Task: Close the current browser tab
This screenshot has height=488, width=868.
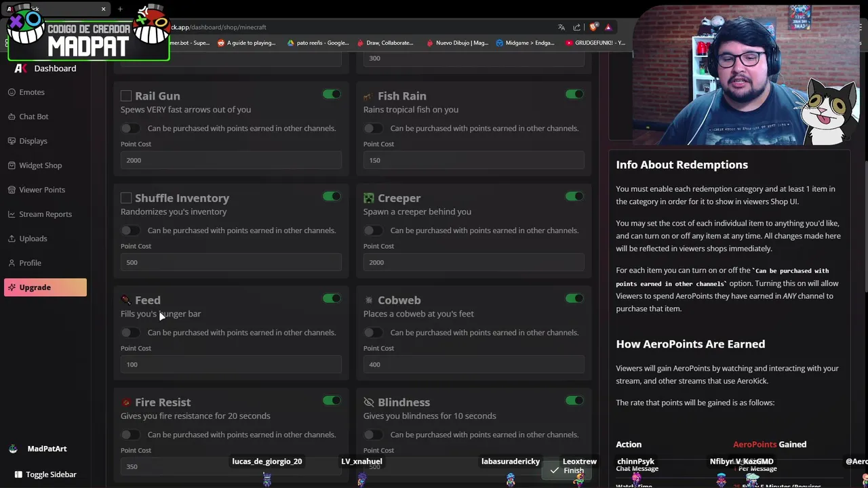Action: coord(103,9)
